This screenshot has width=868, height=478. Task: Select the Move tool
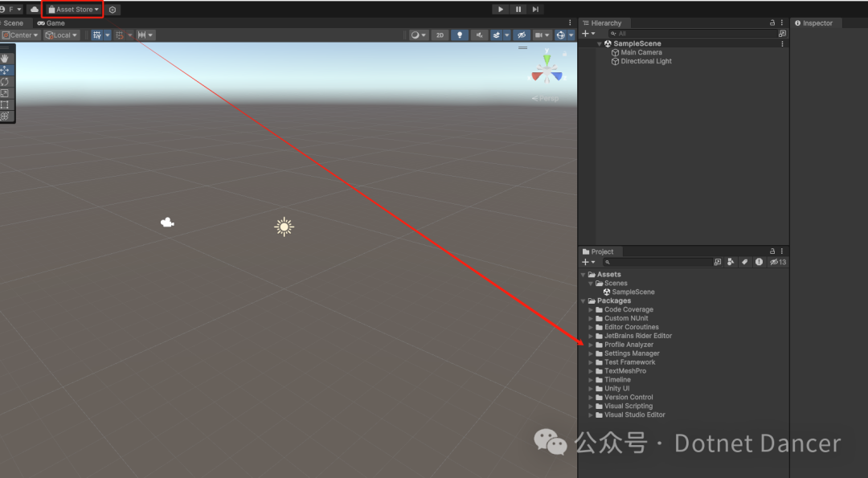tap(5, 70)
